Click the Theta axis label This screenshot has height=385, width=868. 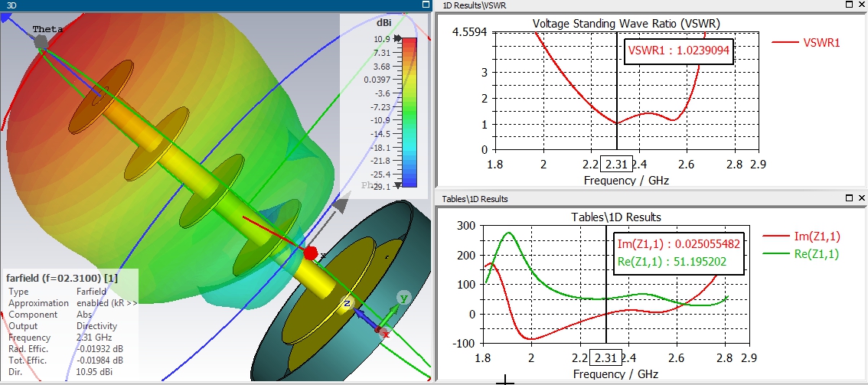click(x=47, y=29)
